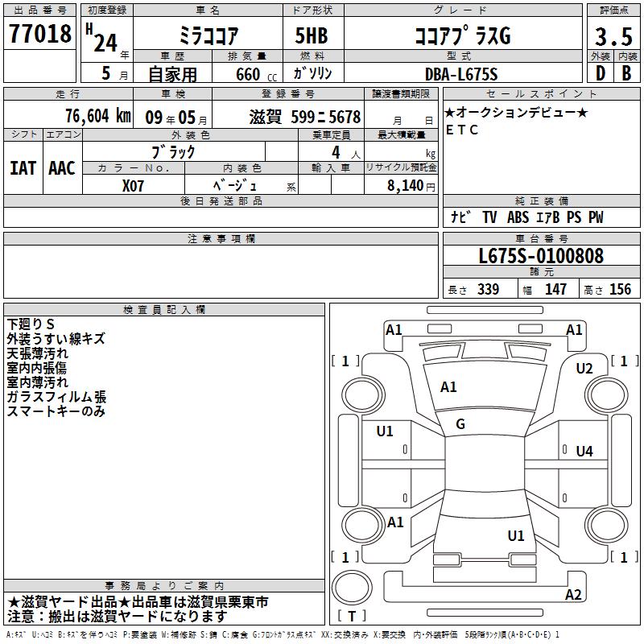The height and width of the screenshot is (644, 644).
Task: Click the 検査員記入欄 header
Action: (x=164, y=310)
